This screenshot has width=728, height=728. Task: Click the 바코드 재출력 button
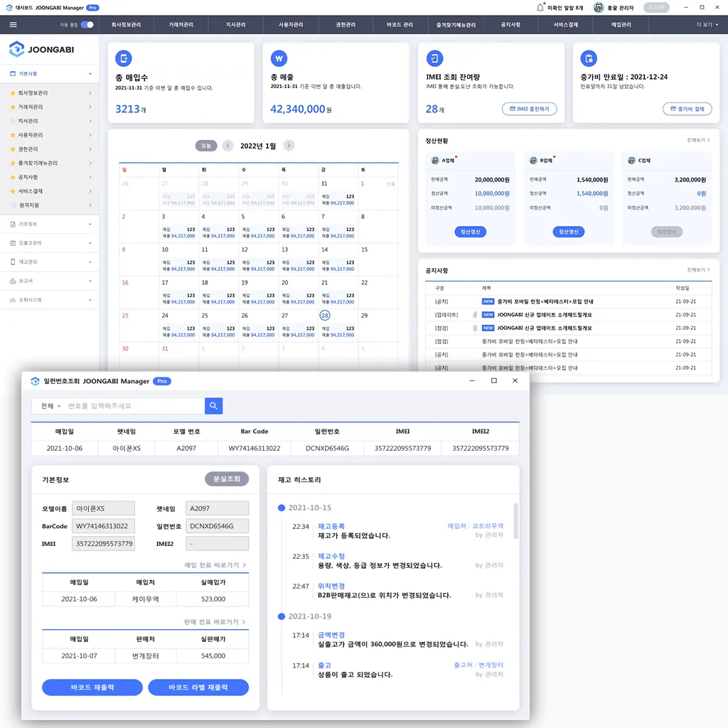point(92,687)
